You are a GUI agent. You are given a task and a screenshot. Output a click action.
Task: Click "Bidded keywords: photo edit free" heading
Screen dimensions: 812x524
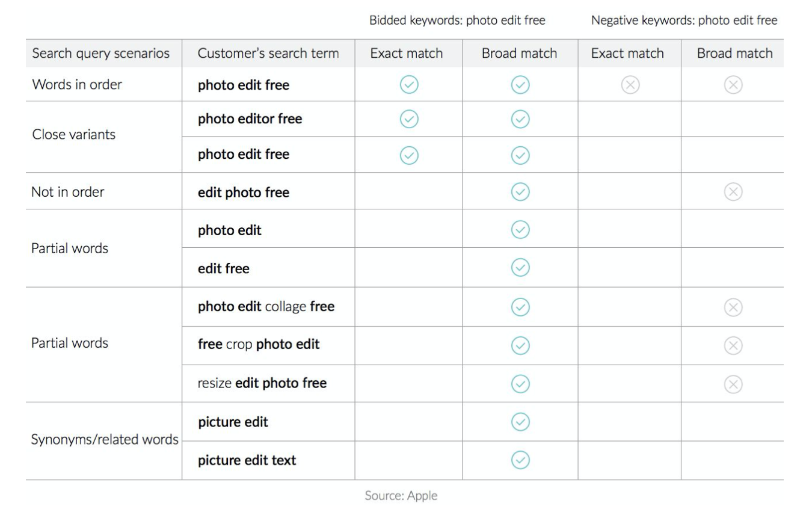coord(457,20)
